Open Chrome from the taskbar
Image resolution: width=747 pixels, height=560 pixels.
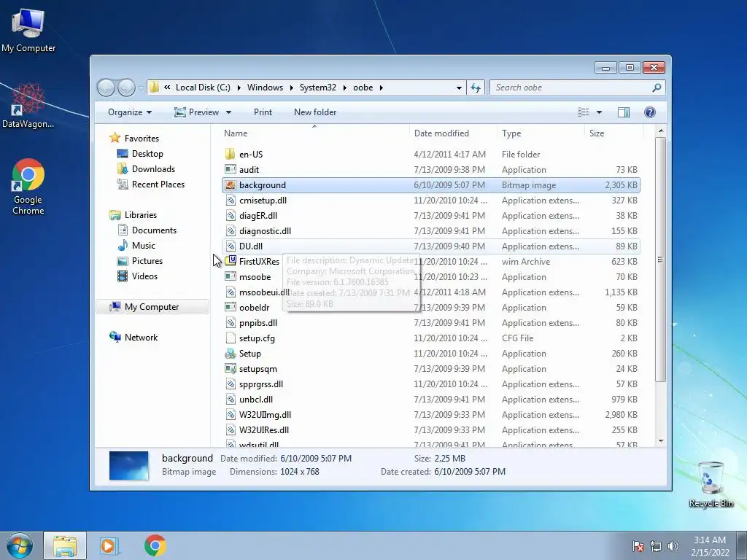coord(155,545)
